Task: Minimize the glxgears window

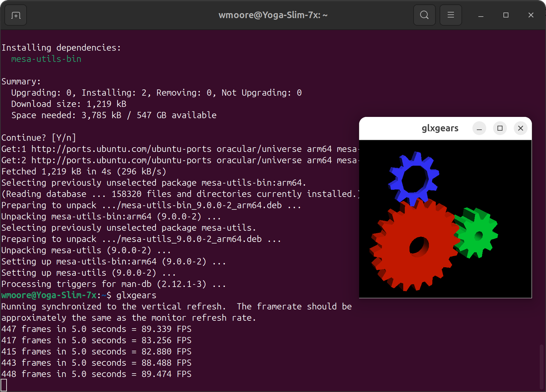Action: point(479,129)
